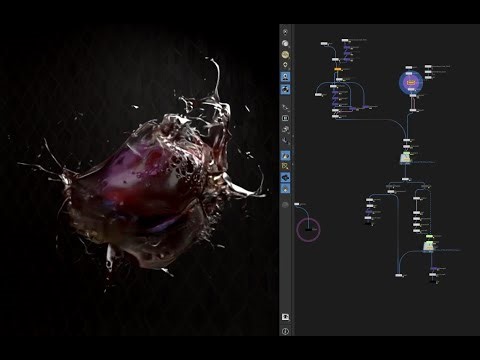Click the small points-and-arrow icon above the frame icon
The height and width of the screenshot is (360, 480).
pyautogui.click(x=285, y=107)
